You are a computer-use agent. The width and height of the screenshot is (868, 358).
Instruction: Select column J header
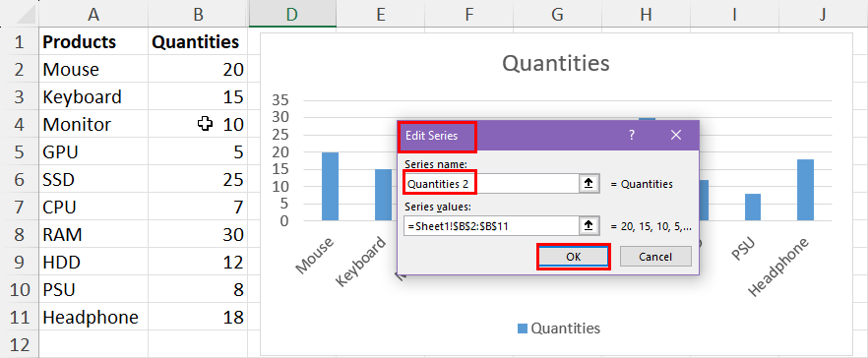pos(823,15)
